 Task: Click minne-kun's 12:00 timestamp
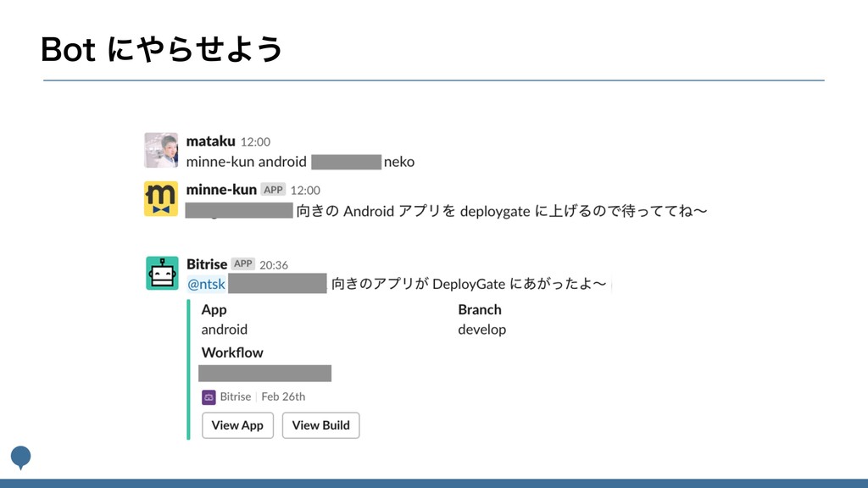click(x=305, y=191)
